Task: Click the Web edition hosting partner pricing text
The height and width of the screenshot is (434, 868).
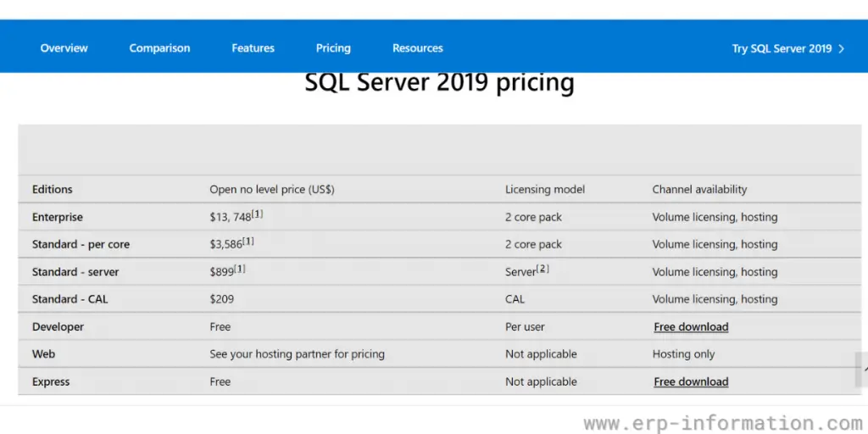Action: tap(297, 354)
